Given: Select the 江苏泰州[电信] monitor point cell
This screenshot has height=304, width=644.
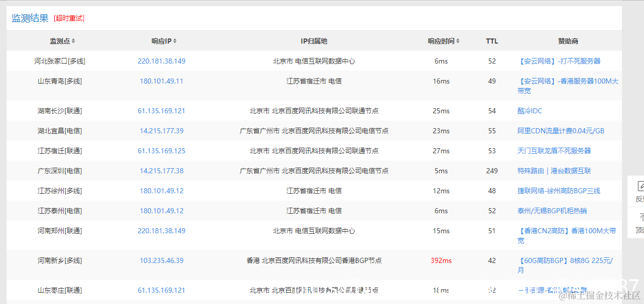Looking at the screenshot, I should [x=59, y=211].
